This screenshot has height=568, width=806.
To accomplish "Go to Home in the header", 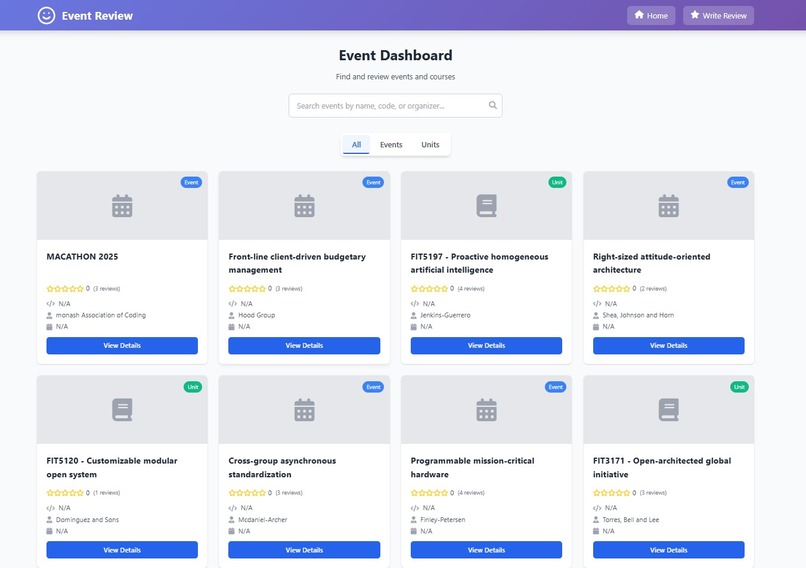I will [x=651, y=15].
